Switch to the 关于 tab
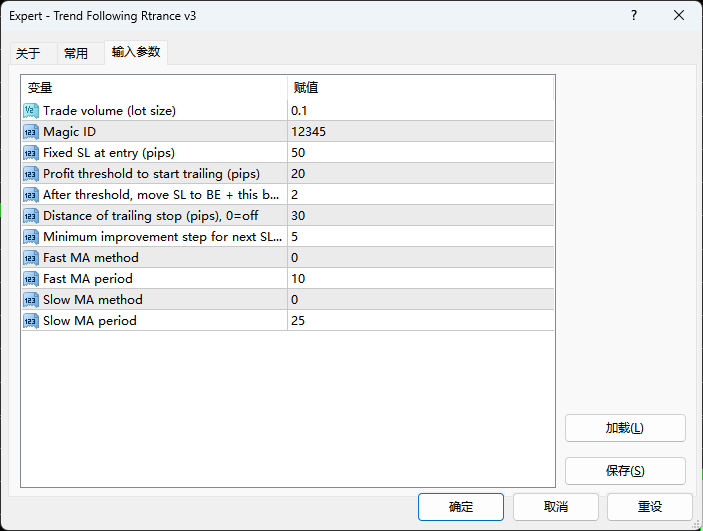This screenshot has height=531, width=703. pyautogui.click(x=28, y=54)
